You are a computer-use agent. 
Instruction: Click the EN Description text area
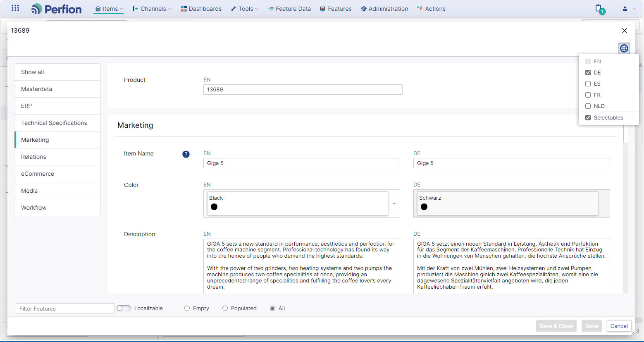pyautogui.click(x=302, y=266)
